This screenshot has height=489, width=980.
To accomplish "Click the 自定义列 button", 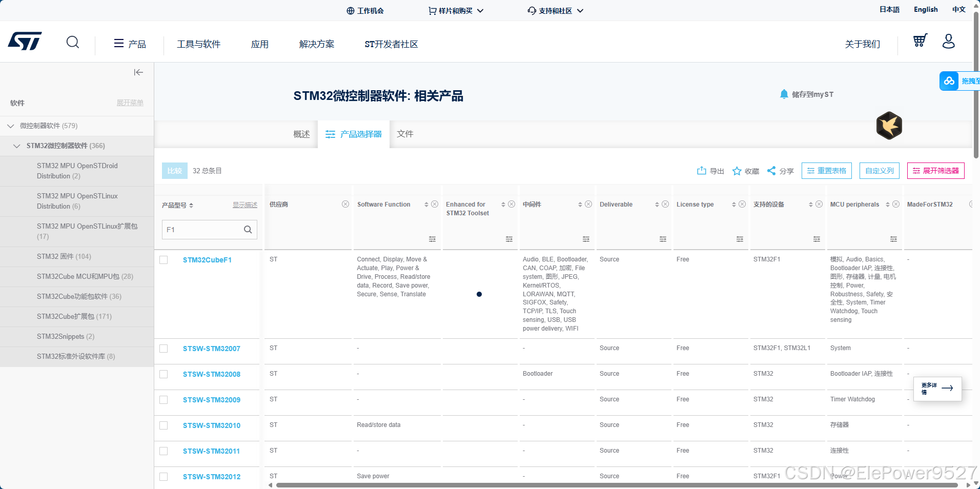I will [880, 171].
